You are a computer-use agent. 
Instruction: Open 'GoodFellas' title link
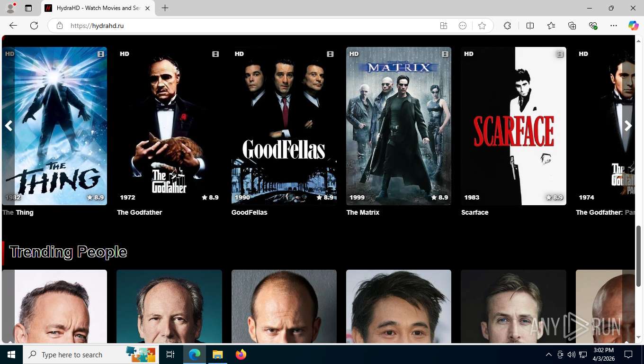[x=250, y=212]
